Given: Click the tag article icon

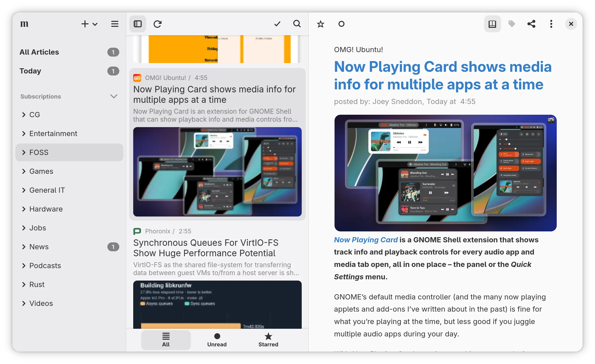Looking at the screenshot, I should click(512, 24).
